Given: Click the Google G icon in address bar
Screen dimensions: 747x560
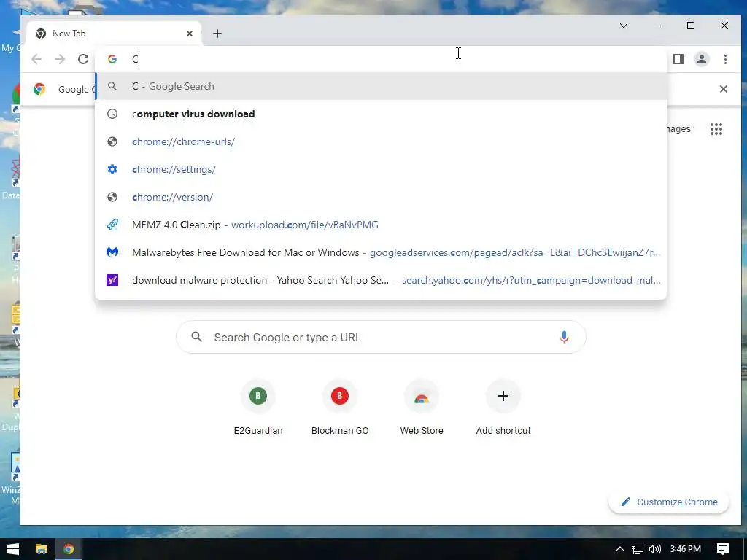Looking at the screenshot, I should pyautogui.click(x=112, y=59).
